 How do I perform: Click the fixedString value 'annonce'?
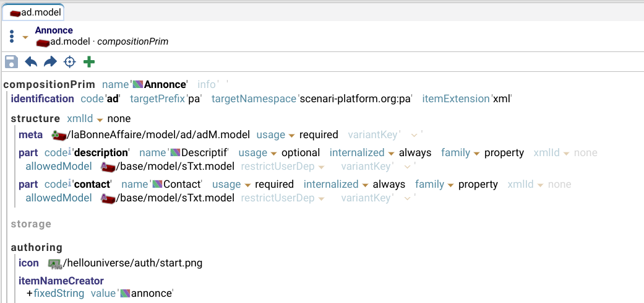point(151,293)
